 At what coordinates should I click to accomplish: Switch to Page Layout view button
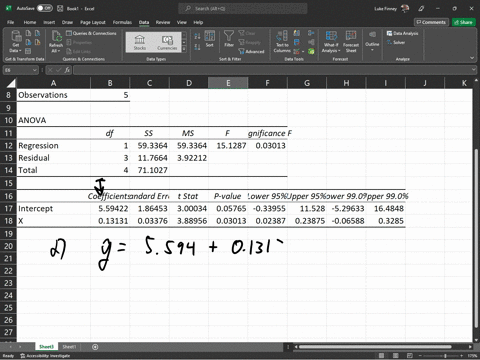click(396, 356)
